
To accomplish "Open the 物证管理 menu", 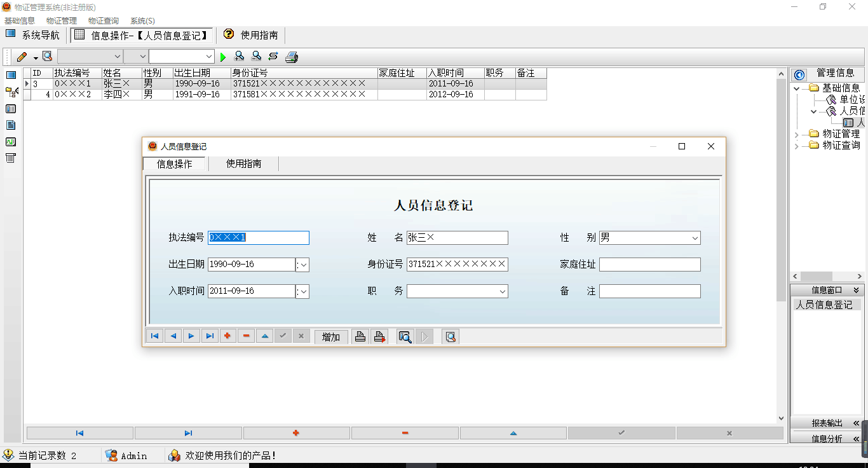I will [x=62, y=21].
